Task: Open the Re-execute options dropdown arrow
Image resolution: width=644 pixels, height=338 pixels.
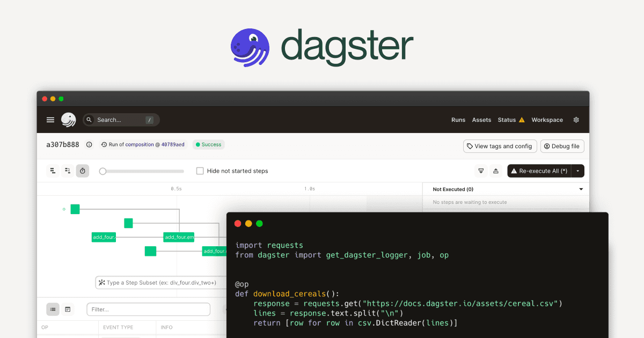Action: (x=577, y=171)
